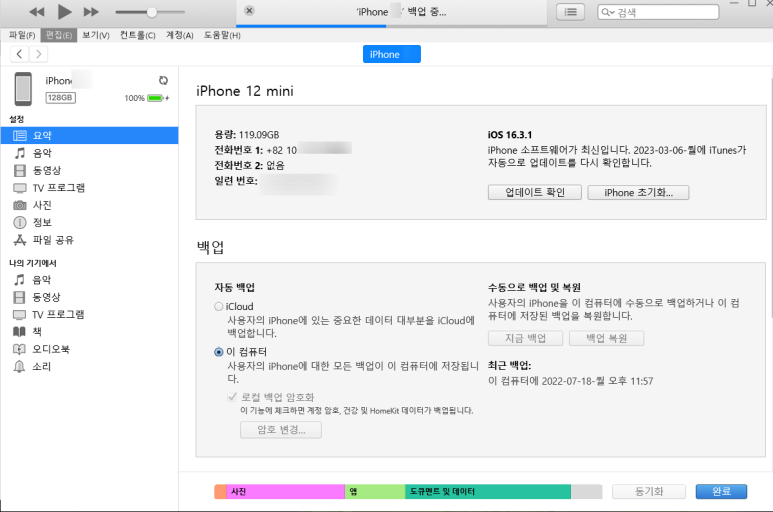
Task: Open the list view icon button
Action: [x=570, y=12]
